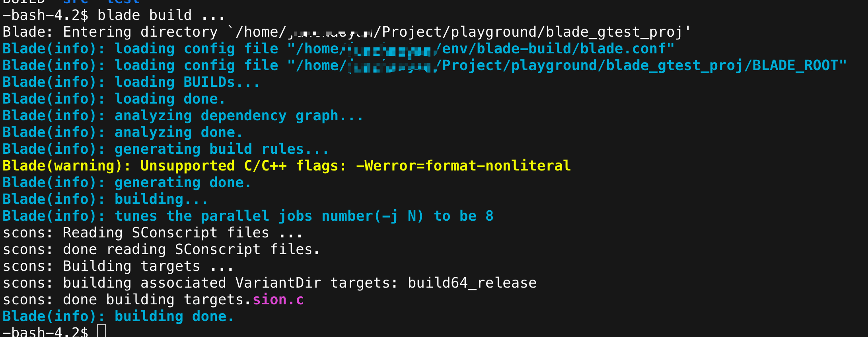
Task: Click 'tunes the parallel jobs number' line
Action: tap(248, 216)
